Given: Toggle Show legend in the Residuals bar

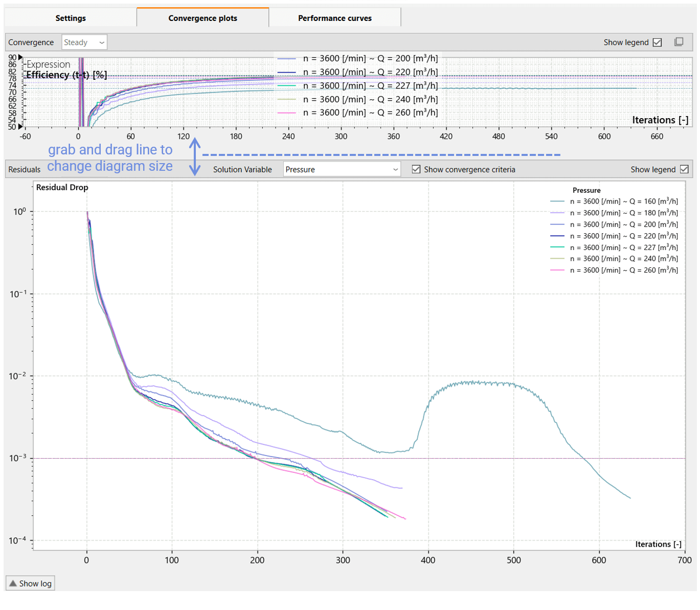Looking at the screenshot, I should coord(684,169).
